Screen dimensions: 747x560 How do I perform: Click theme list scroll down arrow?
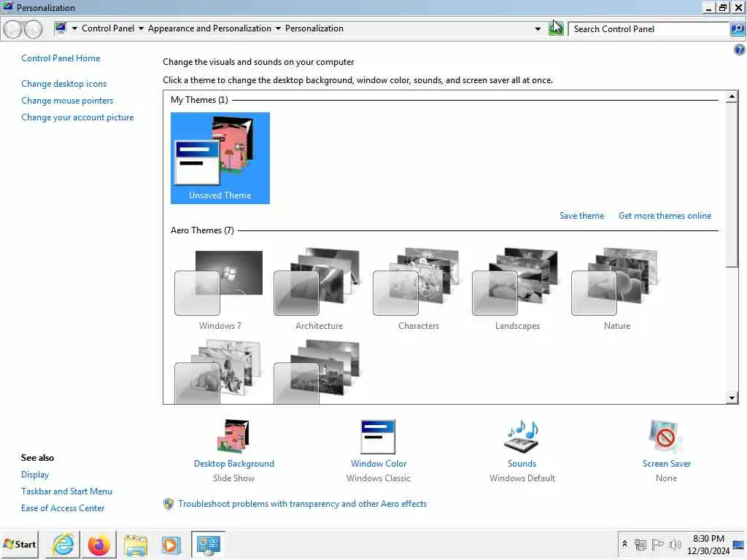[x=732, y=397]
